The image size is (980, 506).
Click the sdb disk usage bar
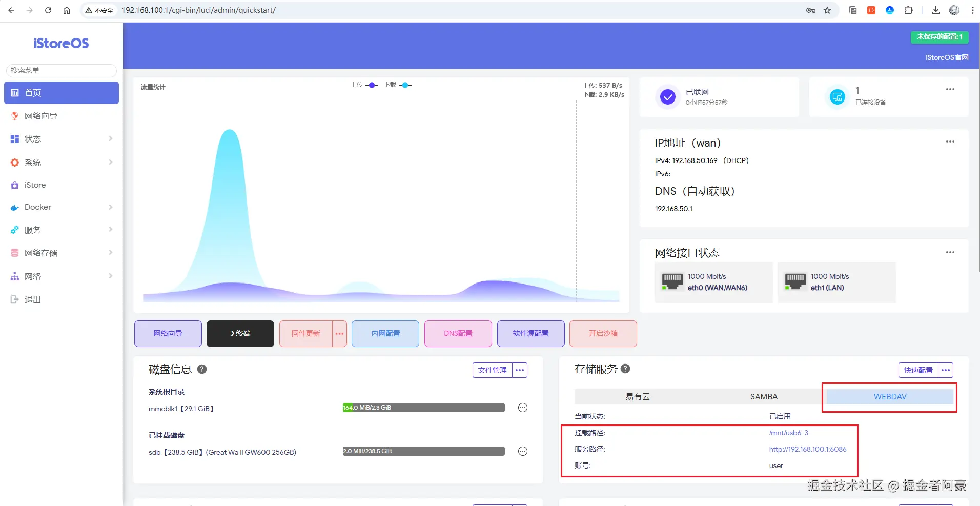424,452
